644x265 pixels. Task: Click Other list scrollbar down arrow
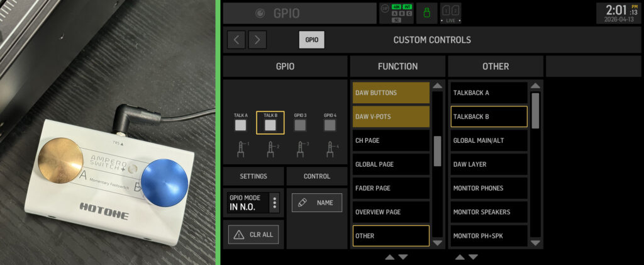point(536,243)
